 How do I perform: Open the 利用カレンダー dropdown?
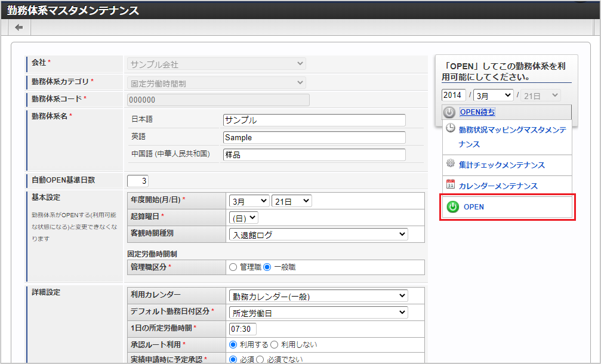(319, 296)
